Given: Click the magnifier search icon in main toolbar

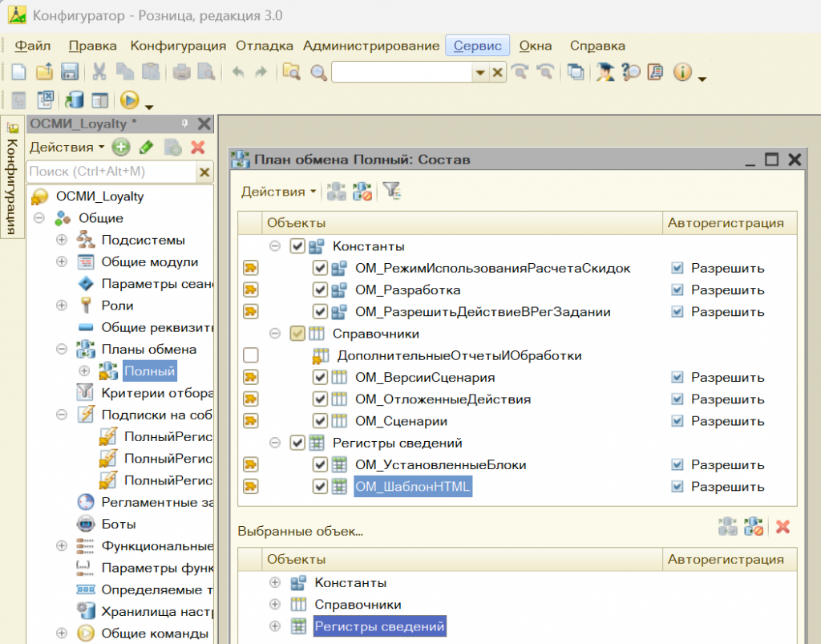Looking at the screenshot, I should pyautogui.click(x=318, y=72).
